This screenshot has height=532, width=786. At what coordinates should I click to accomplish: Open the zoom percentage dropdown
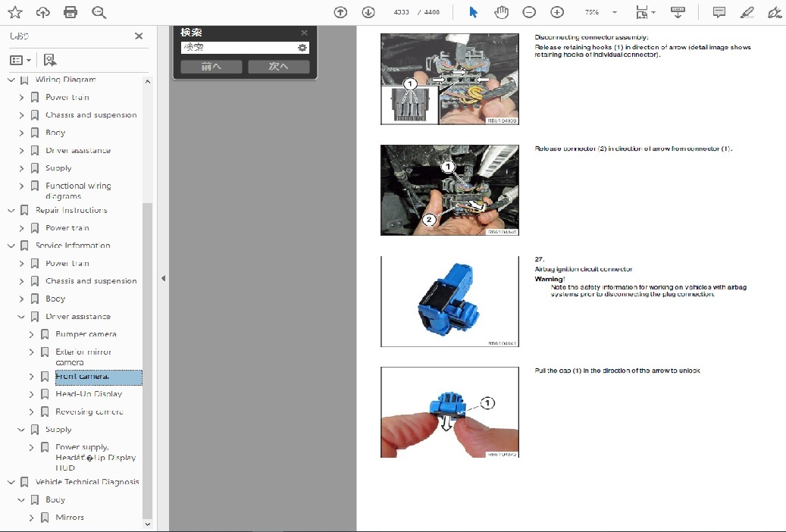614,12
